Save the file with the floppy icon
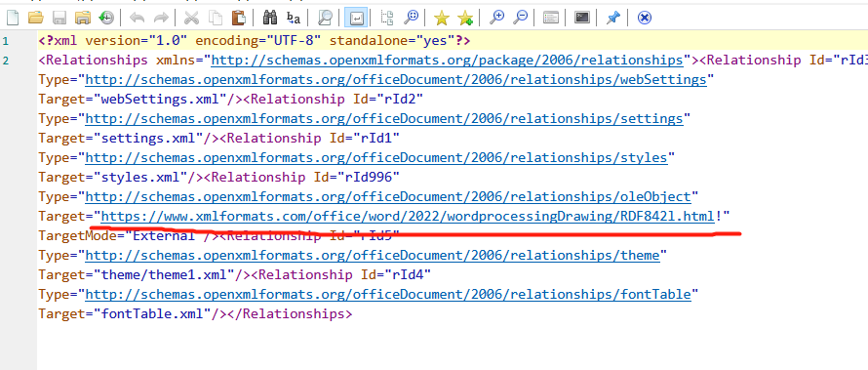 59,18
